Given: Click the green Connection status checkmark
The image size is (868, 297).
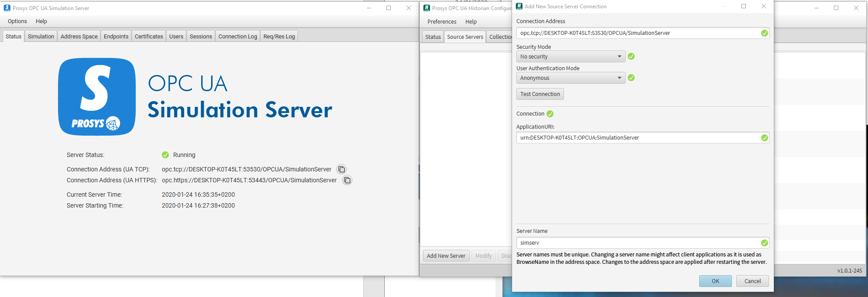Looking at the screenshot, I should 550,114.
